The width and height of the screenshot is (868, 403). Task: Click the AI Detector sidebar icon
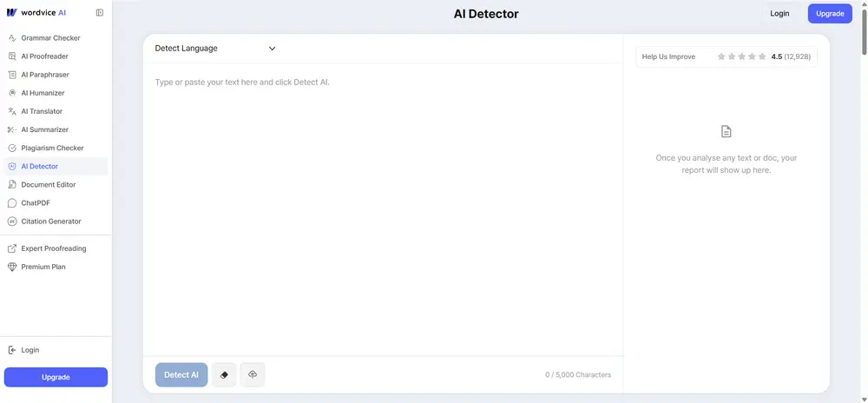[12, 166]
